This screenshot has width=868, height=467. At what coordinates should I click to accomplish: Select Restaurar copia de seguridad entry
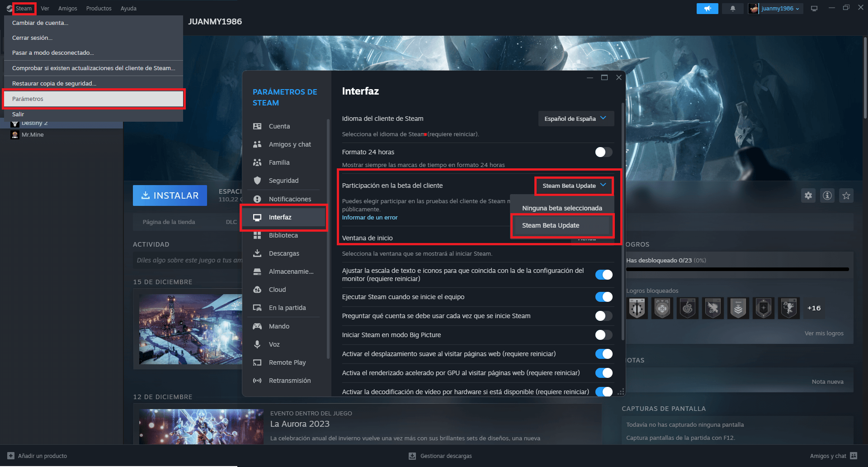tap(94, 83)
